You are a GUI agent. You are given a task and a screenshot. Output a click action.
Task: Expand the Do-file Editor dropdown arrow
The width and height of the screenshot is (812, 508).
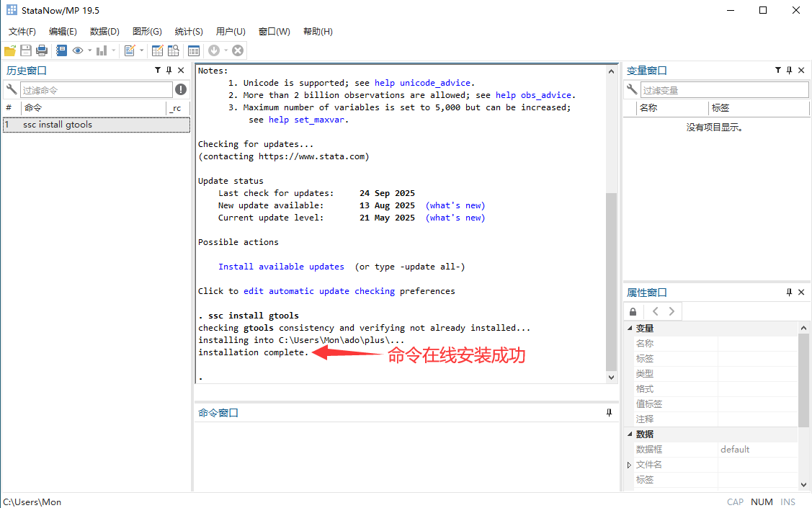141,50
